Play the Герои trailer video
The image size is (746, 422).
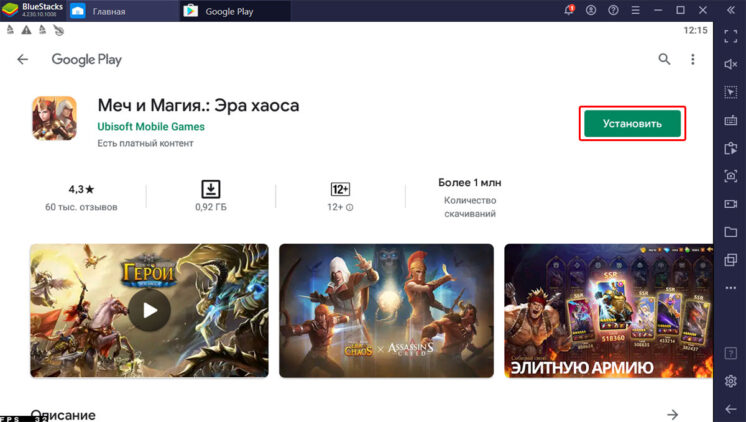149,311
